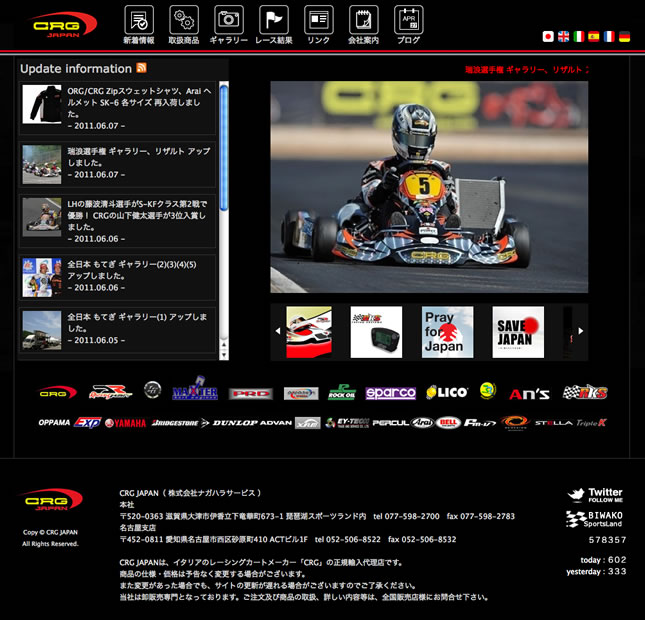Click the black jacket news thumbnail
645x620 pixels.
pos(42,104)
